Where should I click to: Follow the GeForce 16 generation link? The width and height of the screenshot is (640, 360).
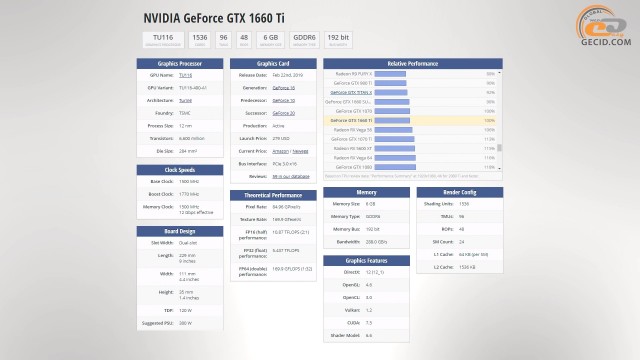[284, 88]
